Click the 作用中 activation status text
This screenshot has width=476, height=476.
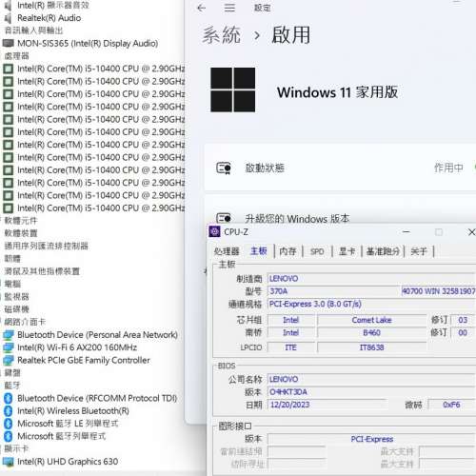click(x=448, y=168)
